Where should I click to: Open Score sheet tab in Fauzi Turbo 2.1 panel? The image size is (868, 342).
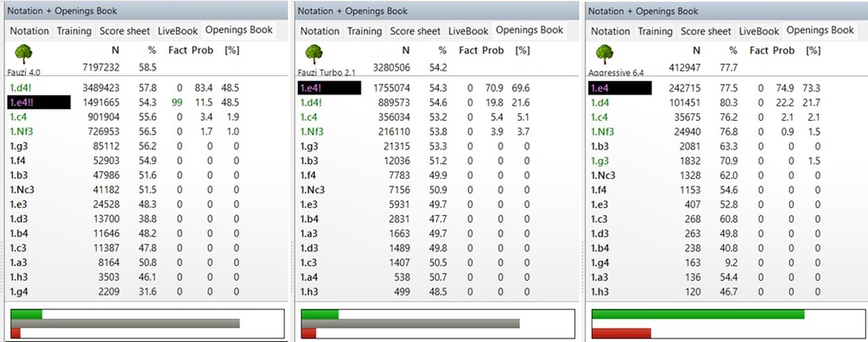(x=415, y=31)
